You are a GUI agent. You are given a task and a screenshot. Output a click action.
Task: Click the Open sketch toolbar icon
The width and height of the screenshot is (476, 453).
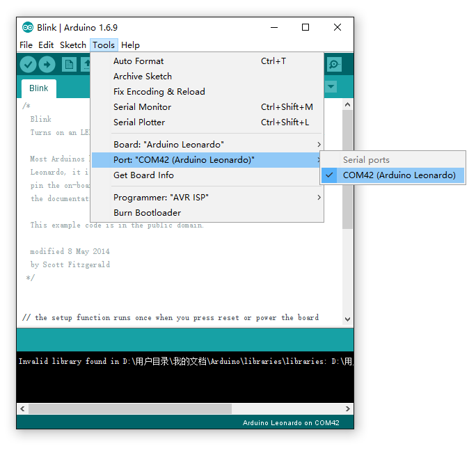click(x=86, y=65)
